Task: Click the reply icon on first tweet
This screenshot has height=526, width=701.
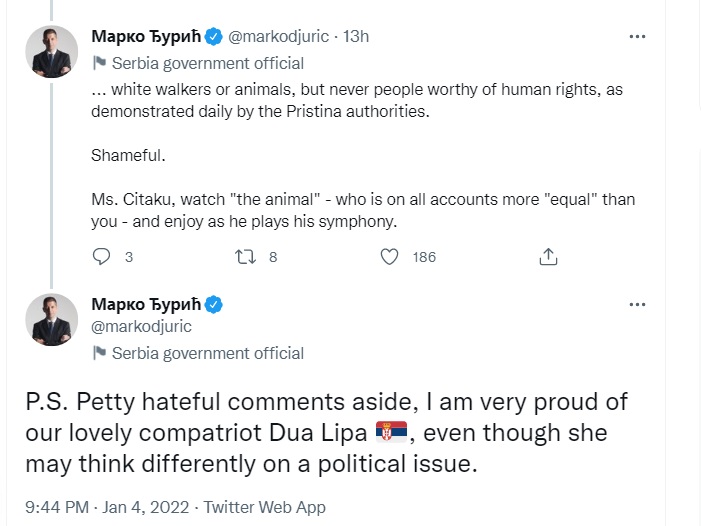Action: tap(100, 257)
